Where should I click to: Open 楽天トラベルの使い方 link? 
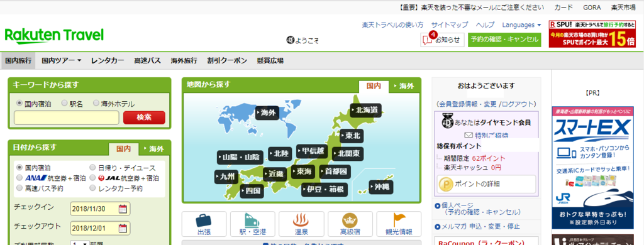pos(392,24)
